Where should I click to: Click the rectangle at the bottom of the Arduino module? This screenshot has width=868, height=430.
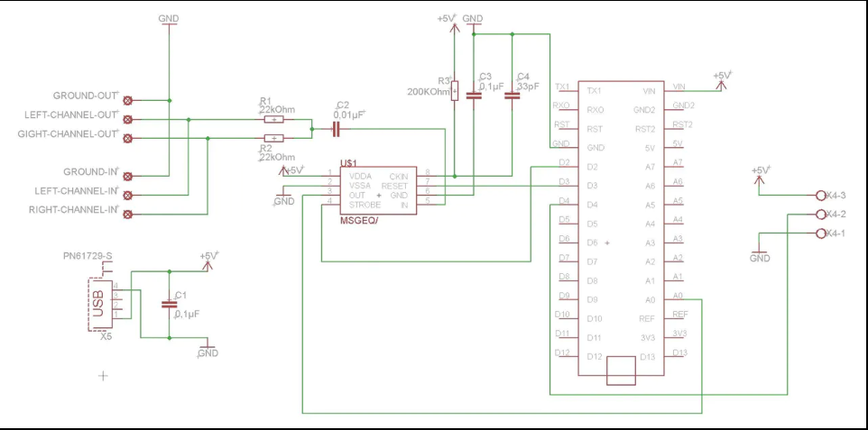point(621,371)
